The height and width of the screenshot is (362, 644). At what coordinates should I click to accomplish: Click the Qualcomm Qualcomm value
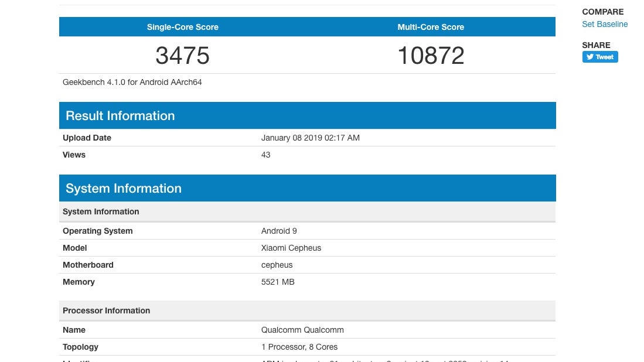302,330
